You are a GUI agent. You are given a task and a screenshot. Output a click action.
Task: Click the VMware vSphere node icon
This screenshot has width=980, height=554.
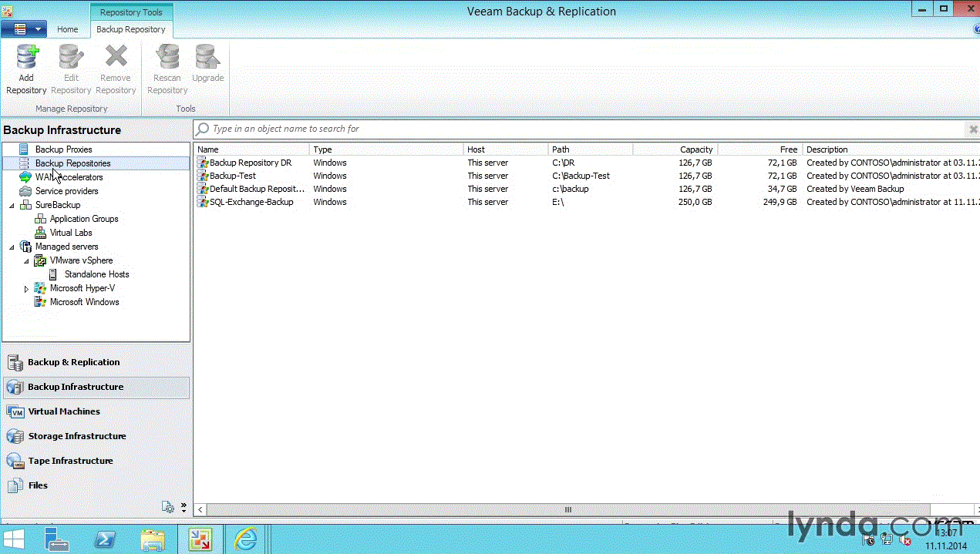(40, 260)
